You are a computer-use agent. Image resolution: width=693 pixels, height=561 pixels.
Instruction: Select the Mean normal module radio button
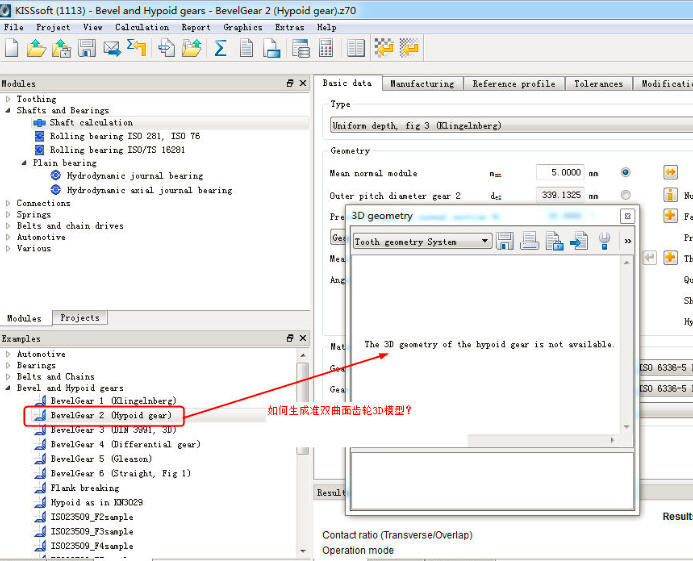tap(625, 172)
